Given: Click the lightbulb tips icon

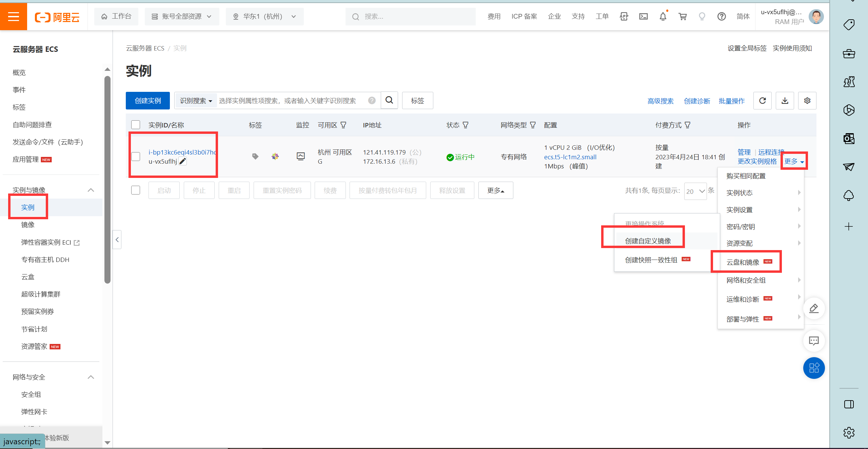Looking at the screenshot, I should click(x=702, y=16).
